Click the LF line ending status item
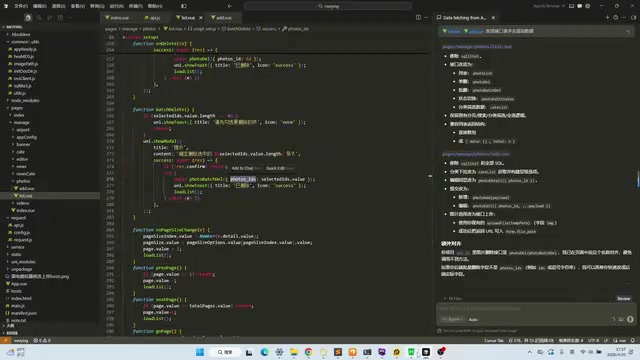The image size is (640, 360). pos(606,340)
